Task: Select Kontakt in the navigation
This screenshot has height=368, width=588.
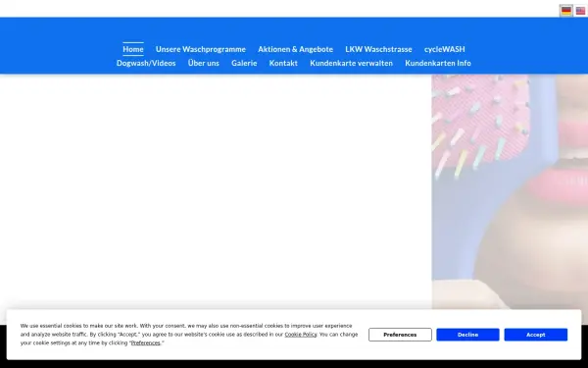Action: [283, 63]
